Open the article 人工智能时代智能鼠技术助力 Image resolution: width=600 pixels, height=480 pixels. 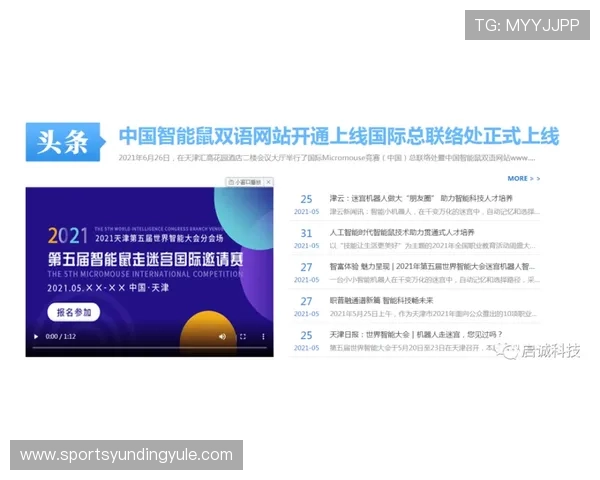pyautogui.click(x=402, y=232)
